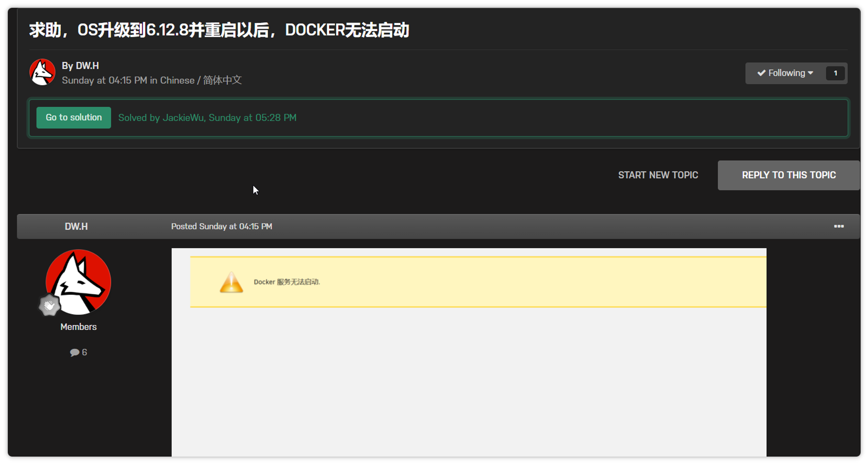Viewport: 868px width, 464px height.
Task: Open the Following dropdown
Action: (x=785, y=73)
